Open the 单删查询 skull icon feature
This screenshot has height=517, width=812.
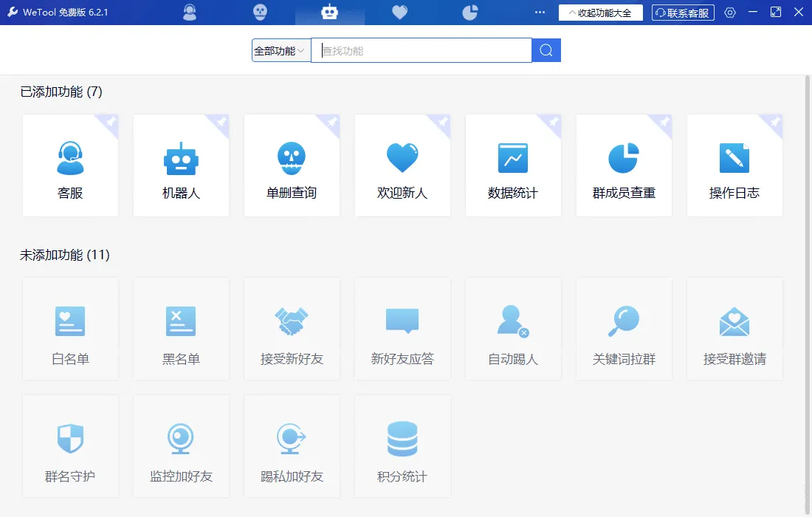coord(292,164)
